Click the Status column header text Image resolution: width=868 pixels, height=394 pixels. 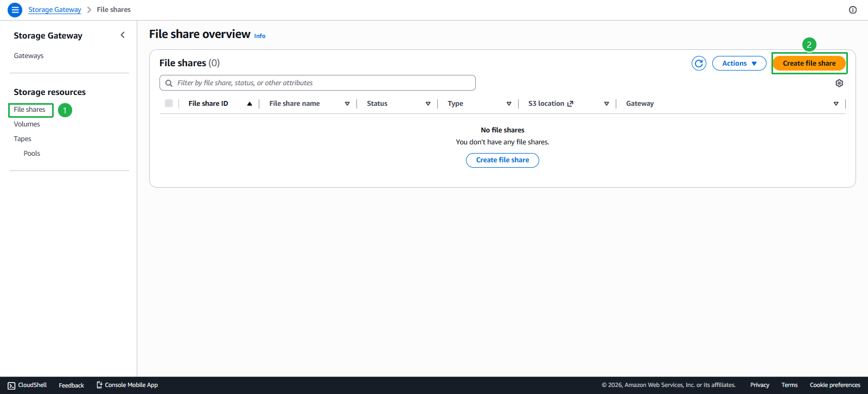point(377,104)
